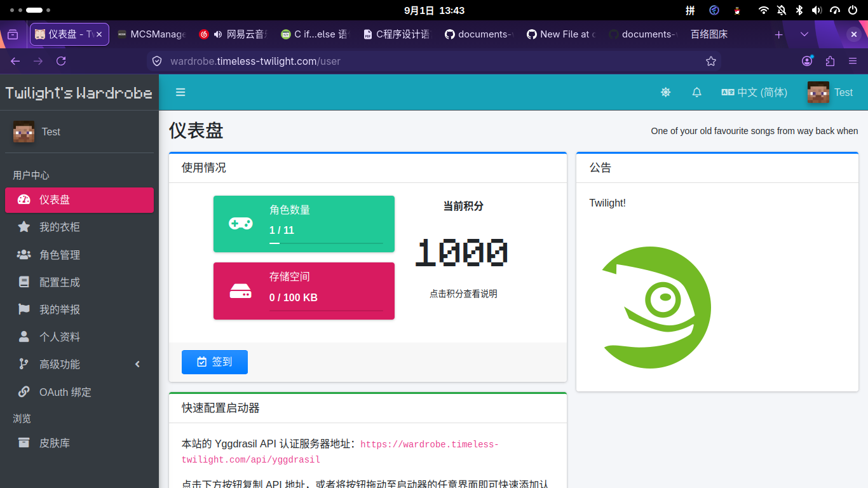Image resolution: width=868 pixels, height=488 pixels.
Task: Open 我的衣柜 star icon in sidebar
Action: [x=24, y=227]
